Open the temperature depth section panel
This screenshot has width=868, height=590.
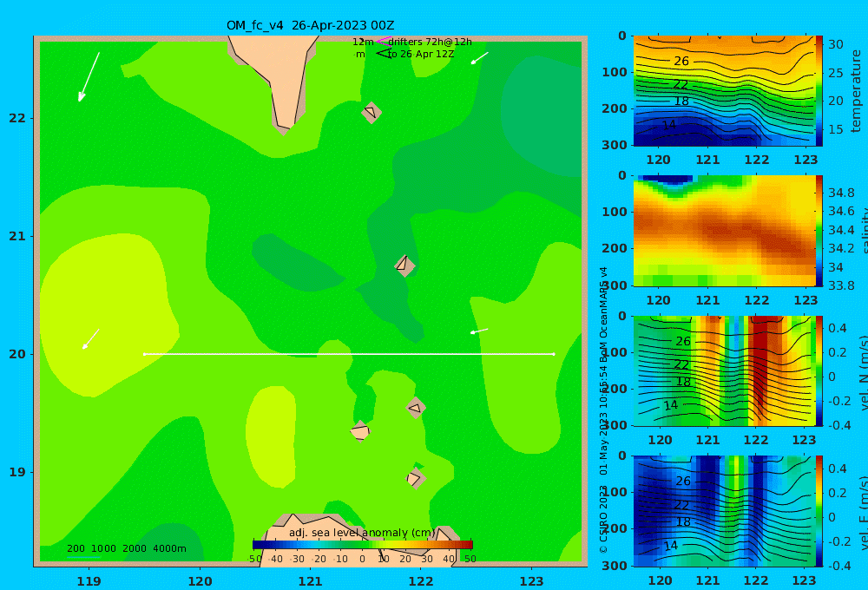(724, 91)
